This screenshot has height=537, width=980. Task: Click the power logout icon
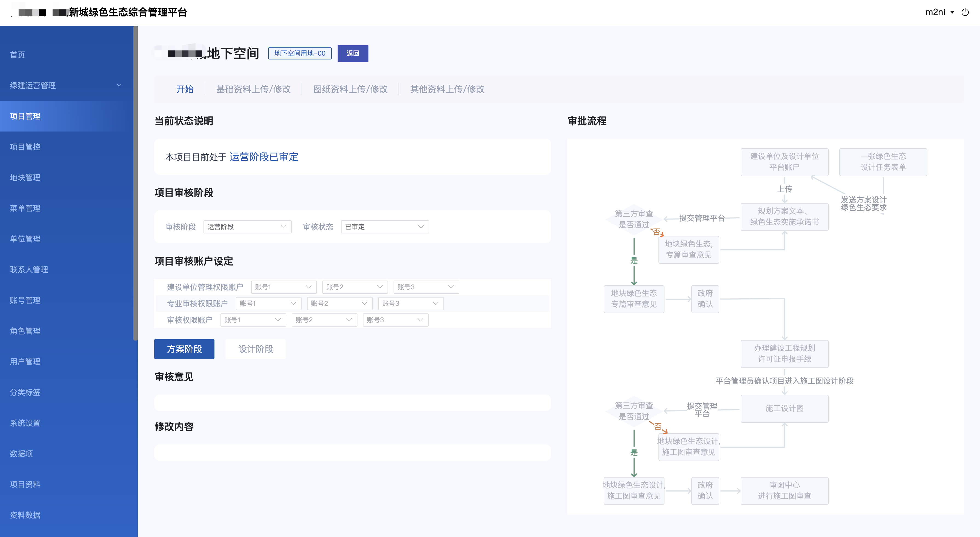point(965,12)
